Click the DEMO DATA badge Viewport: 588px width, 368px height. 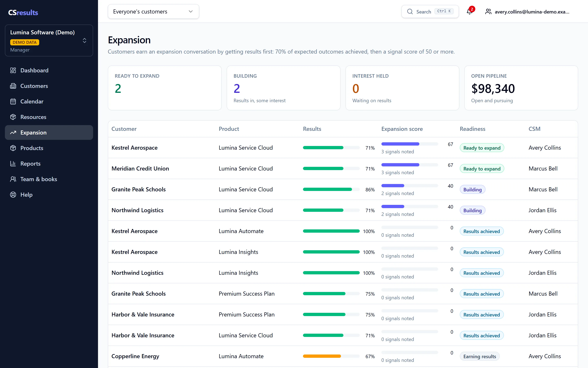[24, 42]
